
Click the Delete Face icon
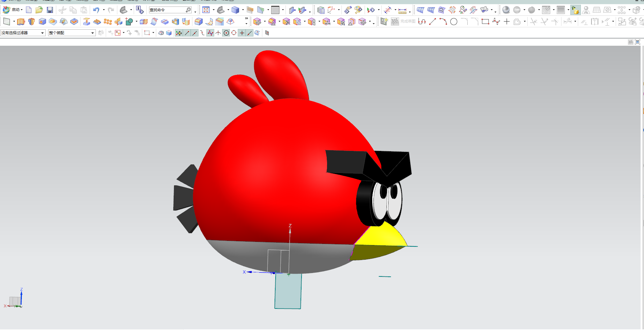pos(286,22)
